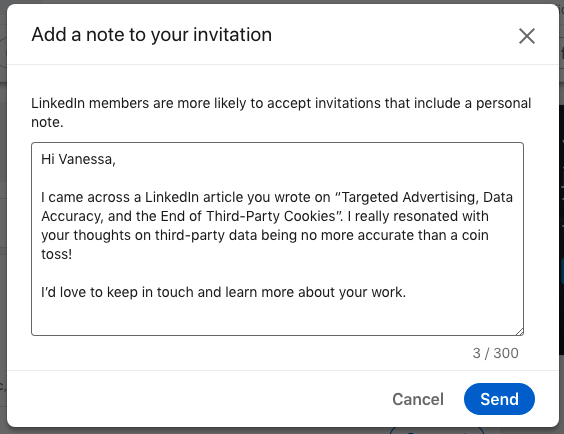Place cursor after "Hi Vanessa," greeting
The width and height of the screenshot is (564, 434).
point(116,159)
